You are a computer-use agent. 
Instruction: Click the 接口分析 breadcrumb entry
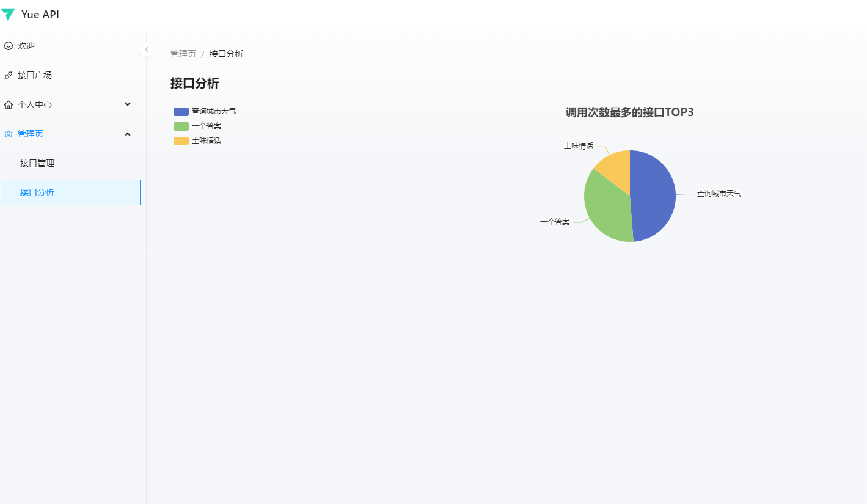tap(225, 54)
